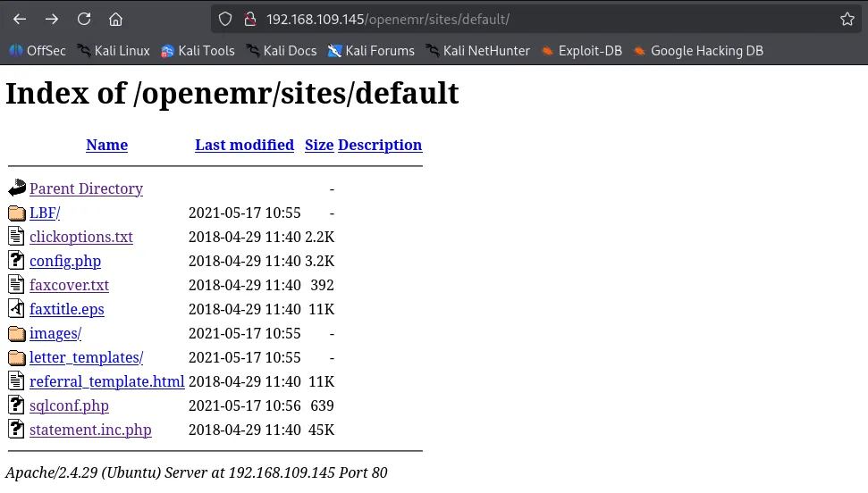The height and width of the screenshot is (493, 868).
Task: Reload the current page
Action: (x=84, y=19)
